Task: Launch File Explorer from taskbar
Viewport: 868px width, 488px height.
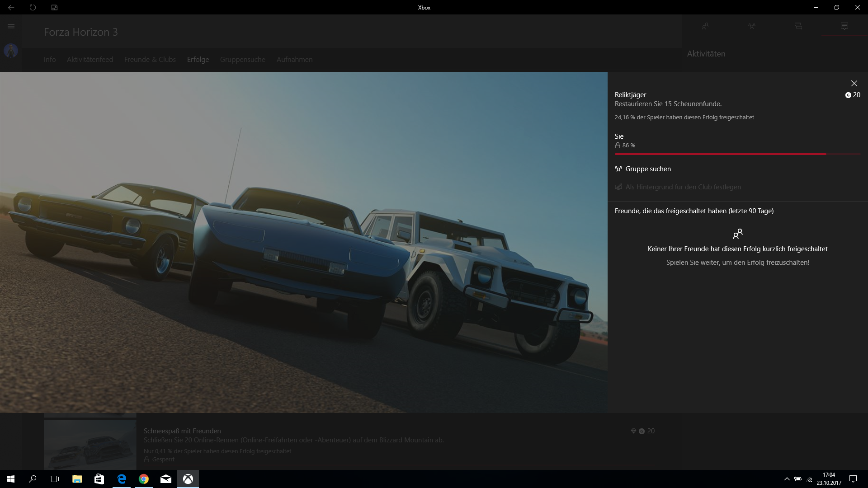Action: coord(77,479)
